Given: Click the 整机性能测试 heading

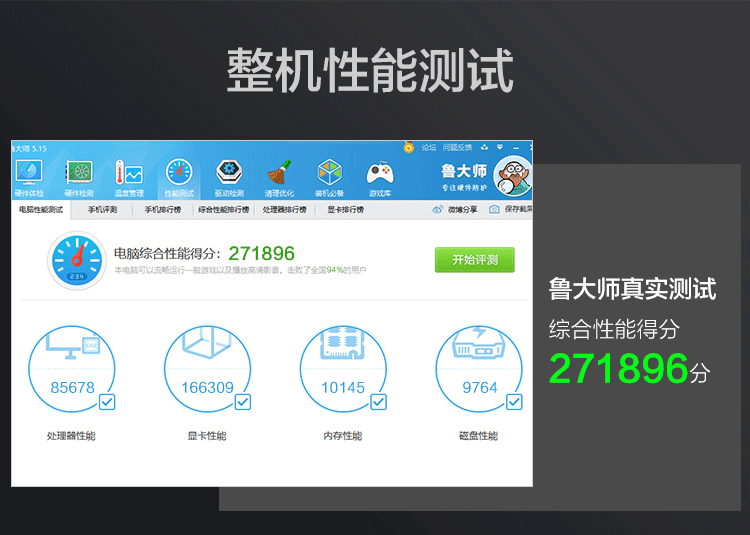Looking at the screenshot, I should [370, 70].
